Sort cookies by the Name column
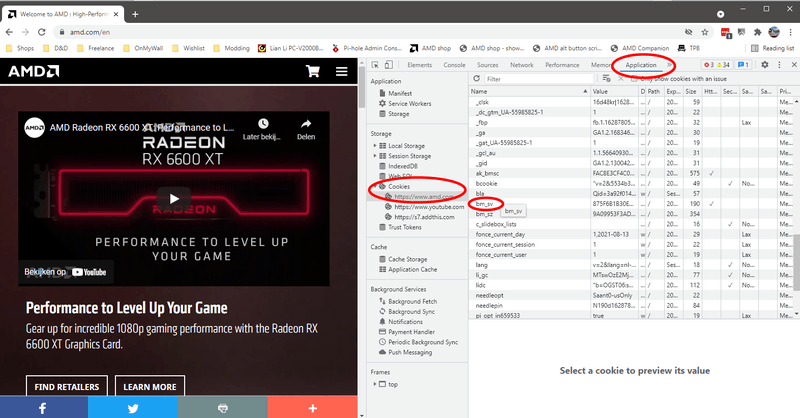 click(529, 91)
